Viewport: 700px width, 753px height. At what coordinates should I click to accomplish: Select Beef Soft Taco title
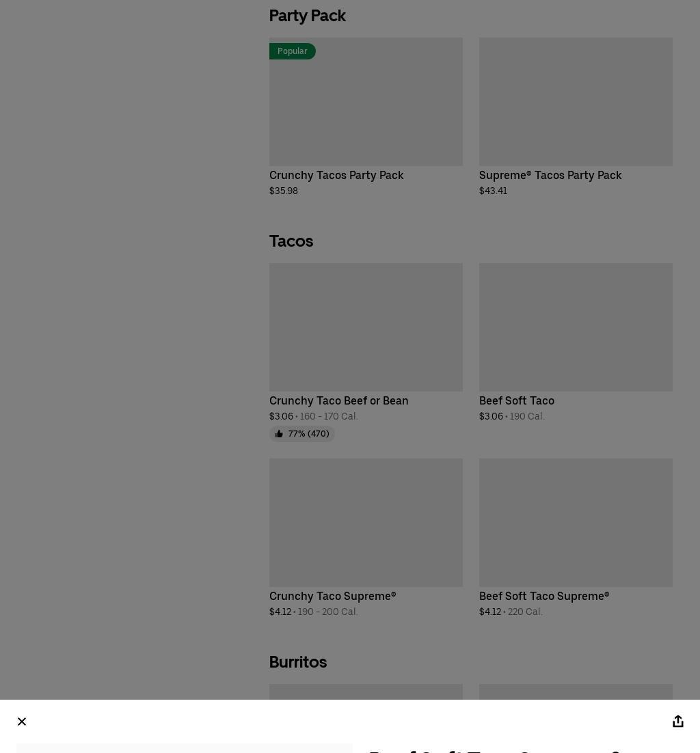pos(517,400)
